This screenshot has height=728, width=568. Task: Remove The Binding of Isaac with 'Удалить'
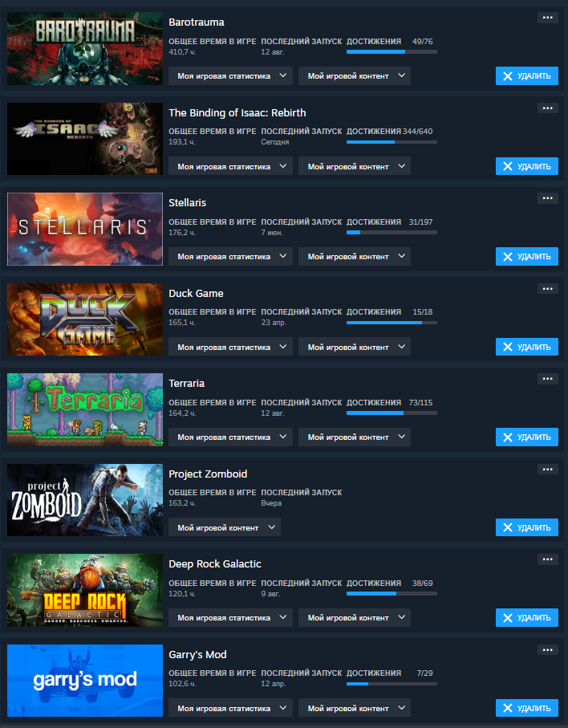pyautogui.click(x=527, y=166)
